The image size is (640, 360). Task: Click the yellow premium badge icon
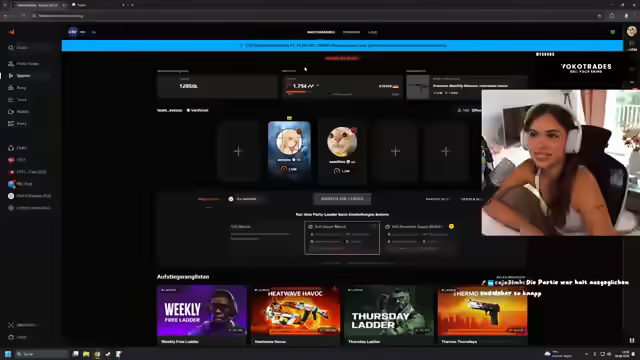451,226
